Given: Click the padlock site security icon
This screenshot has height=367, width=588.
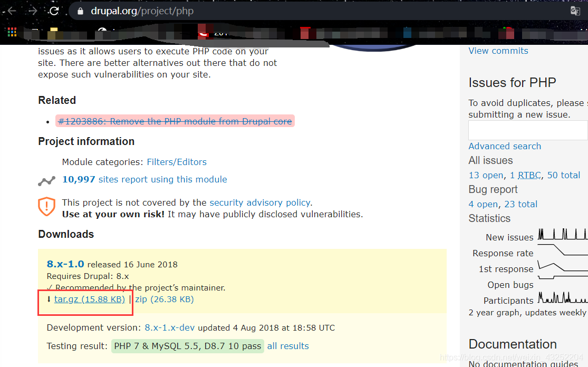Looking at the screenshot, I should point(80,11).
